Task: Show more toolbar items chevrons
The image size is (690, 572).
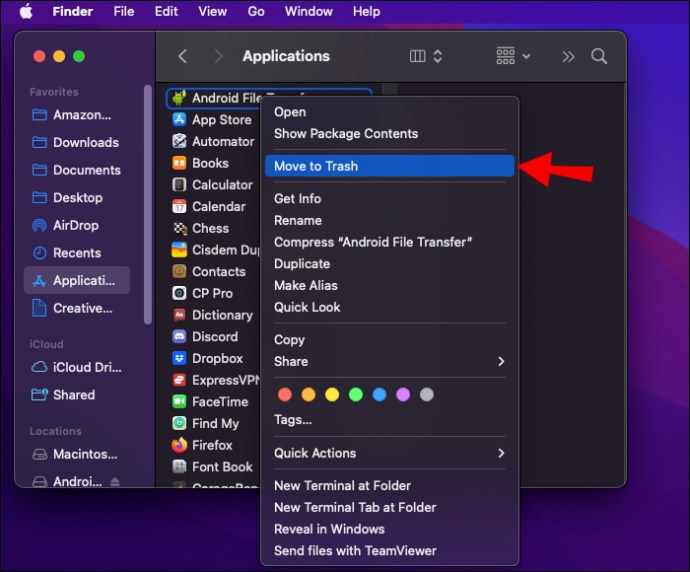Action: (568, 56)
